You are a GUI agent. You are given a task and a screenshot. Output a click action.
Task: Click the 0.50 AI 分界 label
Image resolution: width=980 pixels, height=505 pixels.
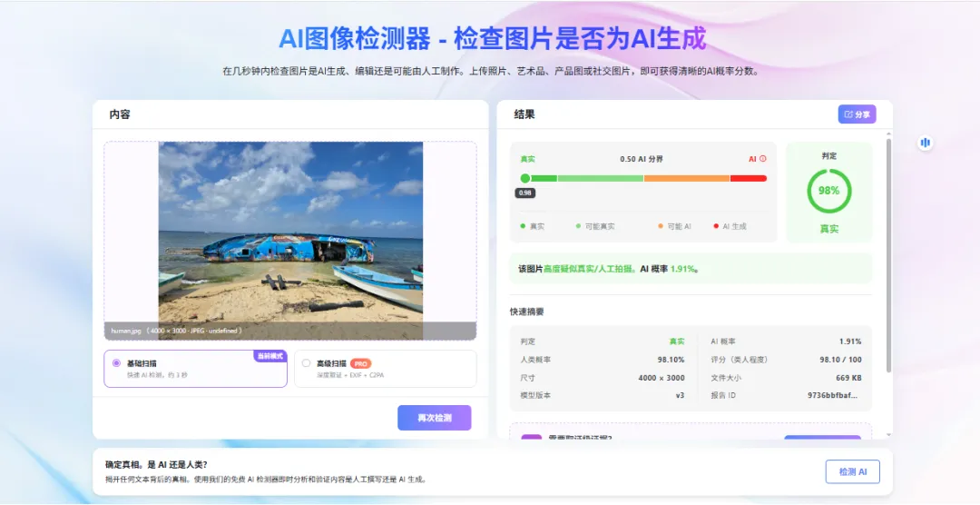(x=642, y=159)
